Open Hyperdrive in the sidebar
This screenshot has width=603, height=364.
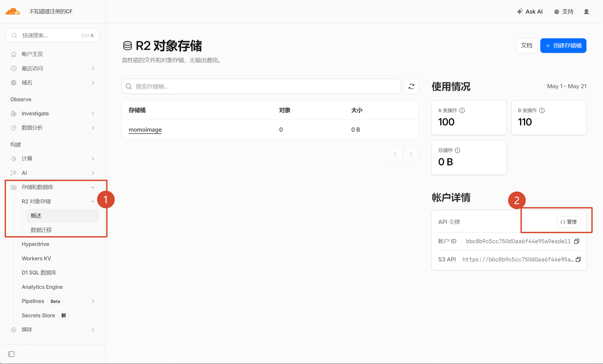[35, 244]
